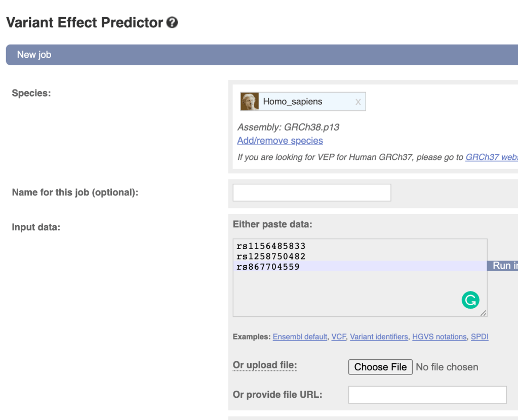The width and height of the screenshot is (518, 420).
Task: Click the help icon beside Variant Effect Predictor
Action: pos(172,23)
